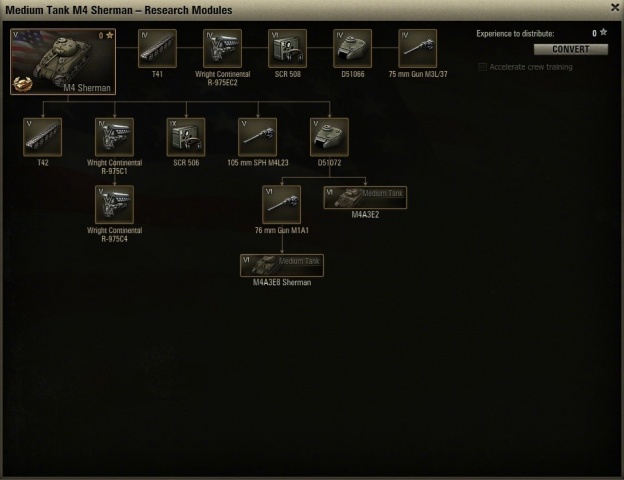Choose the 105 mm SPH M4L23 gun
The image size is (624, 480).
click(x=257, y=137)
